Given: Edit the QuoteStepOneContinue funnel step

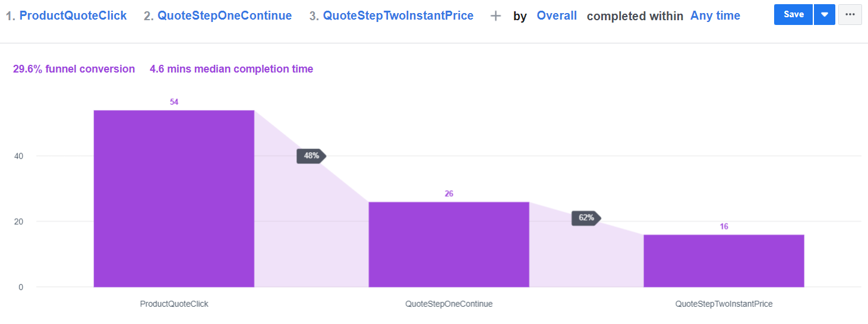Looking at the screenshot, I should [x=225, y=16].
